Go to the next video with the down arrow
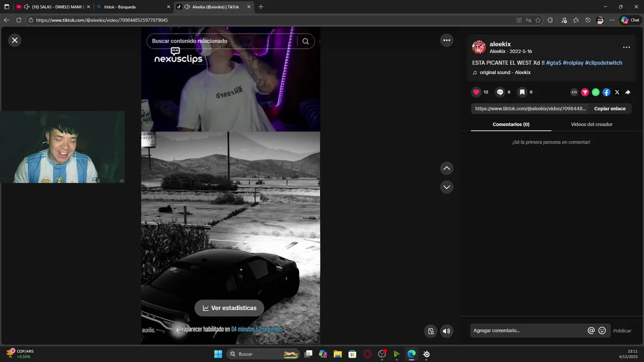Image resolution: width=644 pixels, height=362 pixels. pyautogui.click(x=447, y=187)
